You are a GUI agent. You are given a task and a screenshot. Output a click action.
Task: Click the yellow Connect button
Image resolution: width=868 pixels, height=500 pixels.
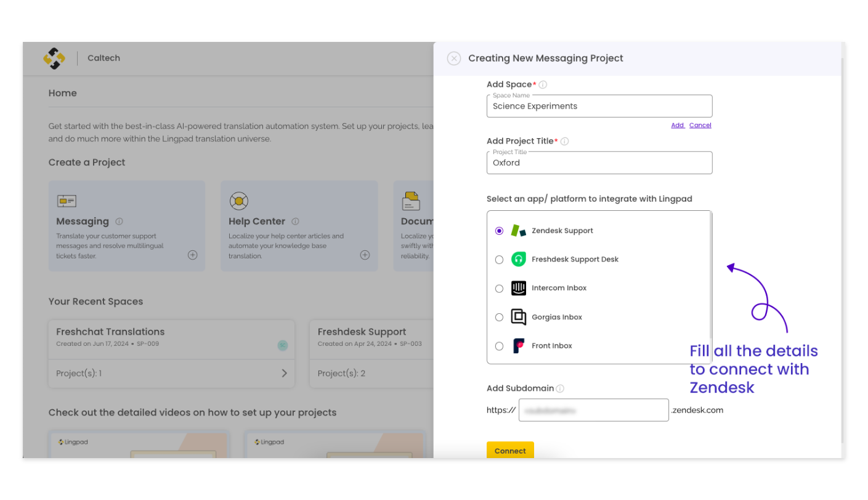point(510,450)
